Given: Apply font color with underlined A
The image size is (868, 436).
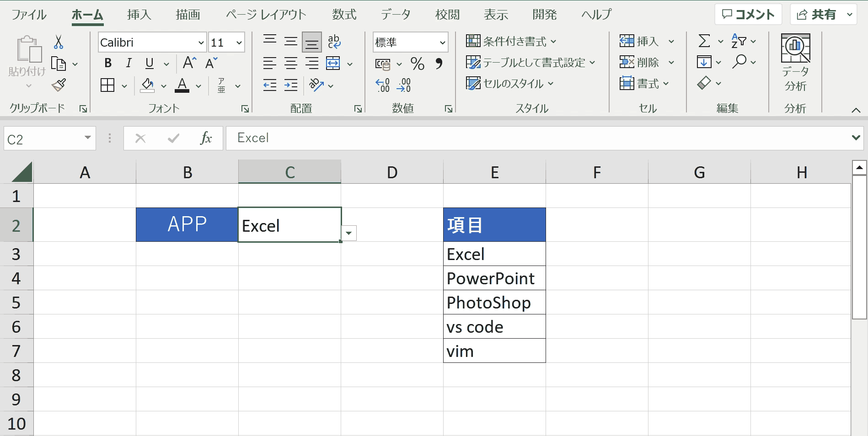Looking at the screenshot, I should click(182, 85).
